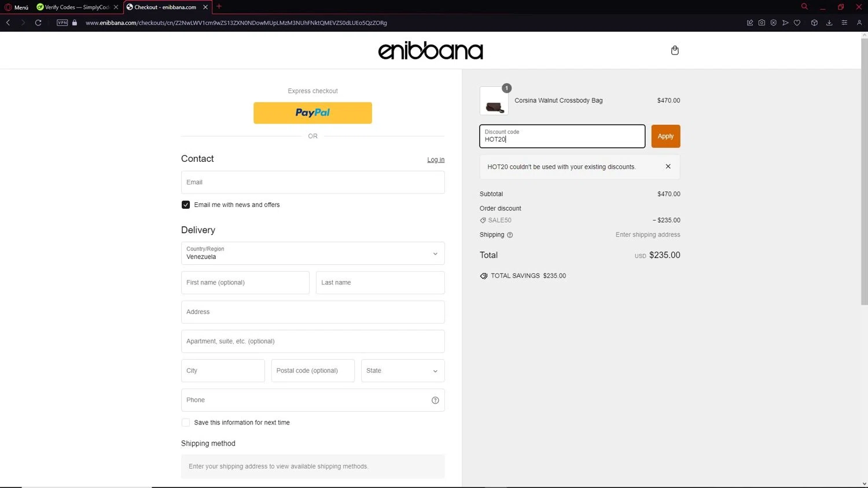Click the Subtotal $470.00 value
868x488 pixels.
668,194
